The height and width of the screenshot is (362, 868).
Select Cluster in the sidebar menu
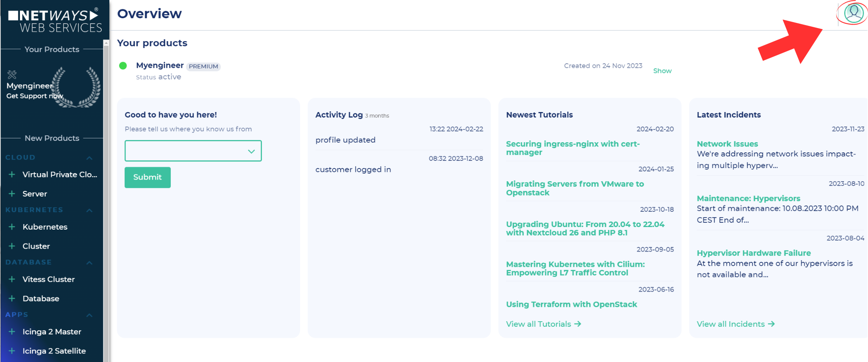(x=36, y=246)
